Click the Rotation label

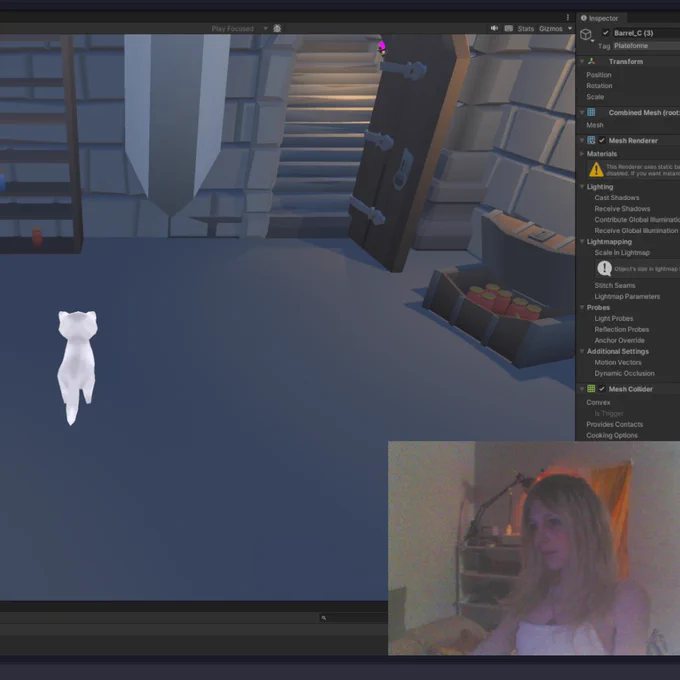click(x=599, y=86)
